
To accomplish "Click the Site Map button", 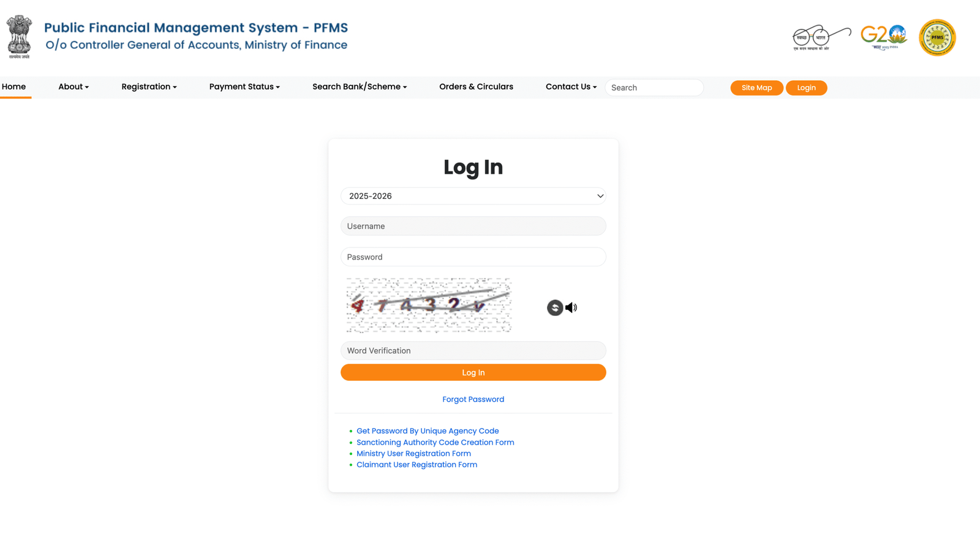I will [756, 88].
